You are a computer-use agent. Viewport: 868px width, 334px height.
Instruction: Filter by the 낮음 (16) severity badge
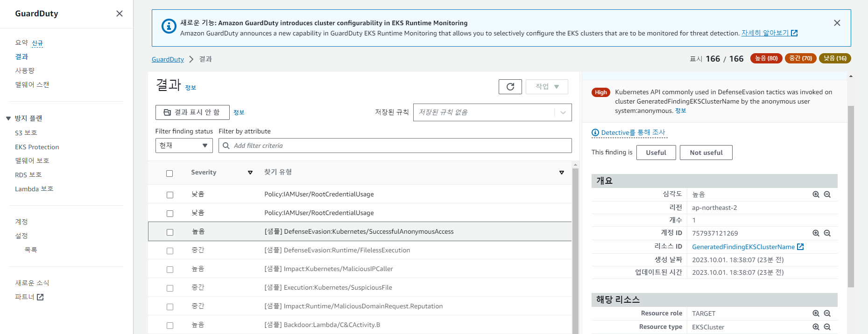tap(835, 58)
